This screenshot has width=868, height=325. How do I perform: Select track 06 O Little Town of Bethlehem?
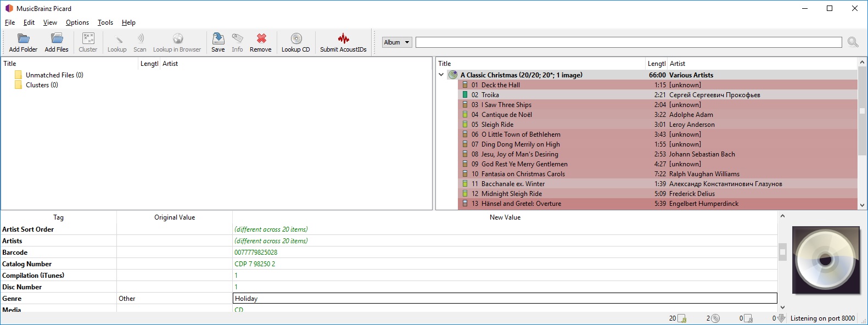coord(658,134)
